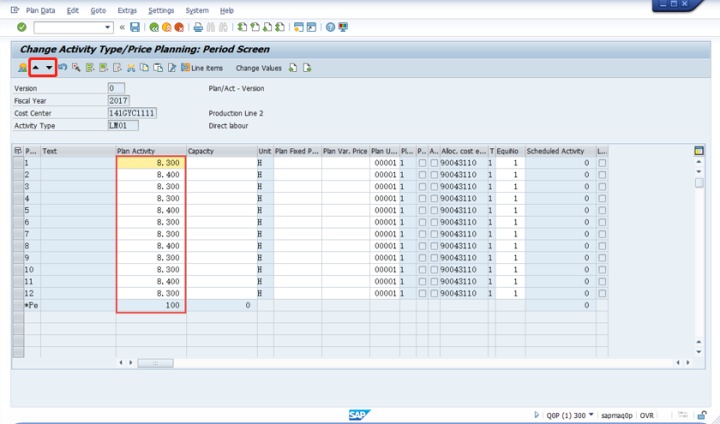Click the First page icon
This screenshot has height=424, width=720.
tap(242, 27)
